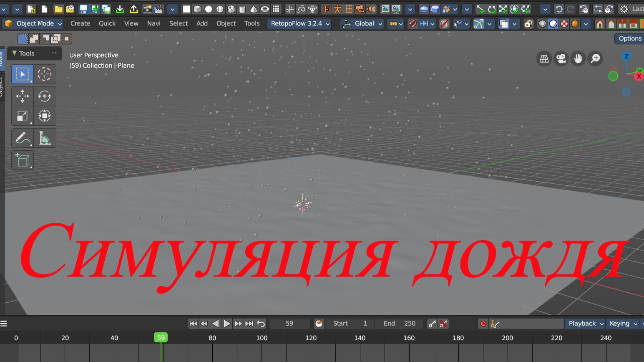
Task: Click the viewport zoom magnifier gizmo
Action: pyautogui.click(x=595, y=59)
